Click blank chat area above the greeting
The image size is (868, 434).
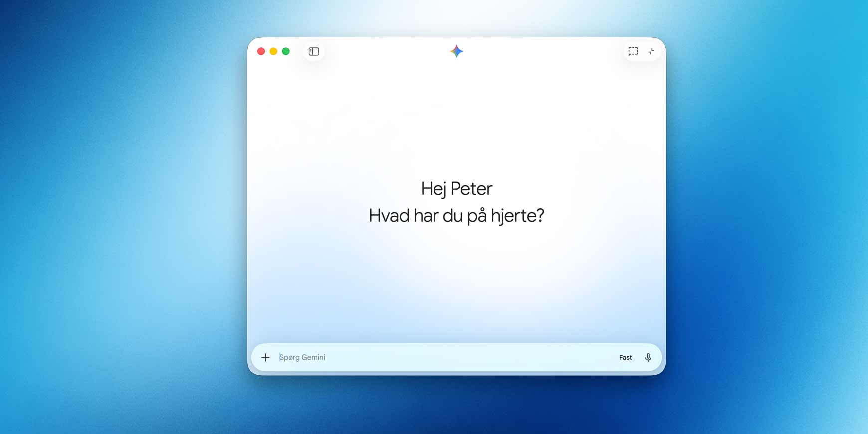pos(456,120)
